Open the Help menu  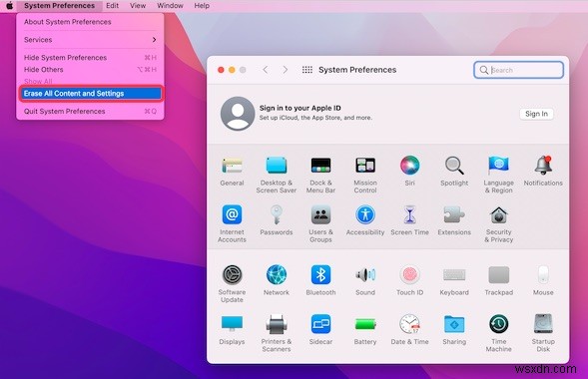(x=202, y=6)
